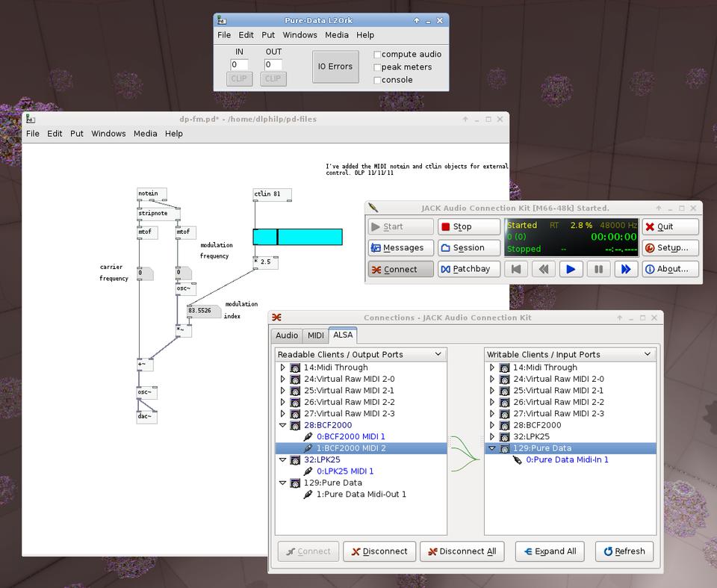
Task: Open the Put menu in the dp-fm.pd window
Action: [77, 134]
